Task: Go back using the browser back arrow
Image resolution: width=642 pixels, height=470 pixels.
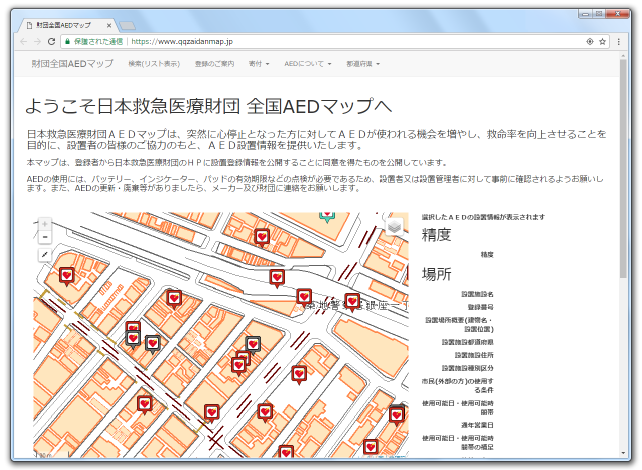Action: 23,42
